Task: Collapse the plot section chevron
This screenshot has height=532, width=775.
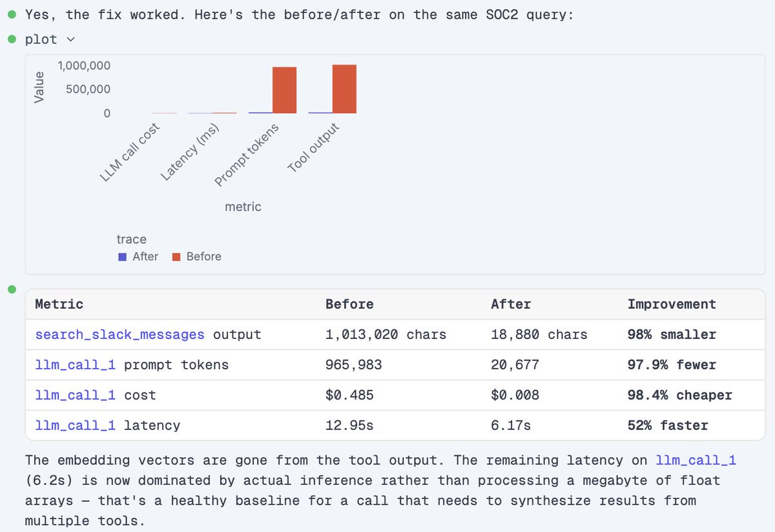Action: (x=70, y=40)
